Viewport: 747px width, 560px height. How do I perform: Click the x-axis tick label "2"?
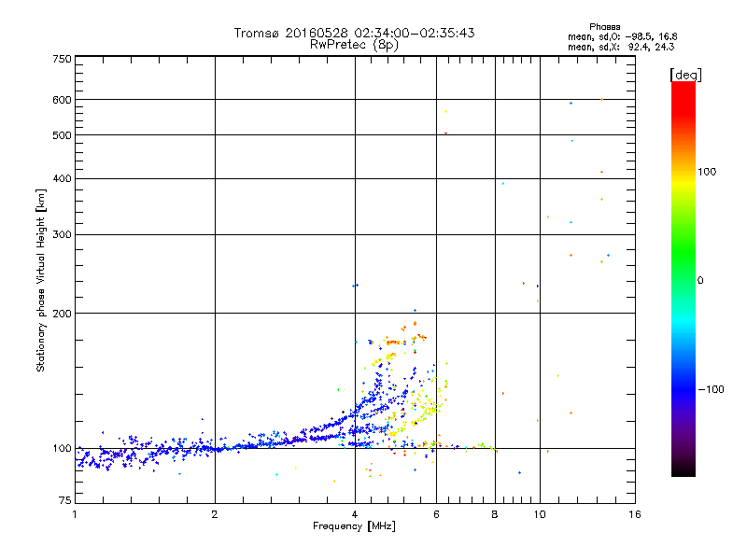[215, 514]
